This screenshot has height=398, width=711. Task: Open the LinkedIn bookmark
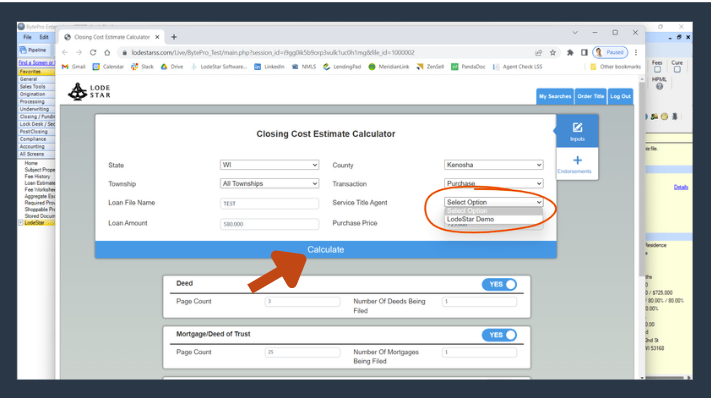pyautogui.click(x=269, y=67)
